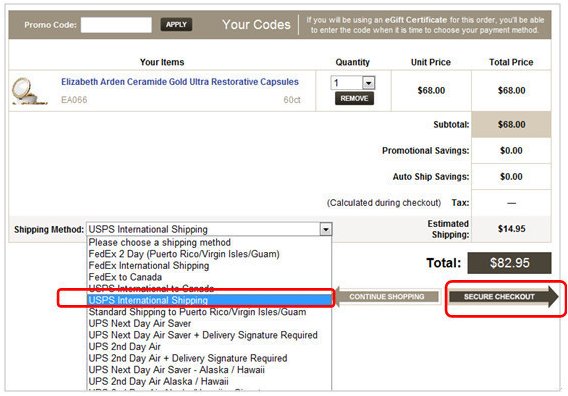This screenshot has height=396, width=568.
Task: Click the 'Your Codes' heading
Action: [256, 25]
